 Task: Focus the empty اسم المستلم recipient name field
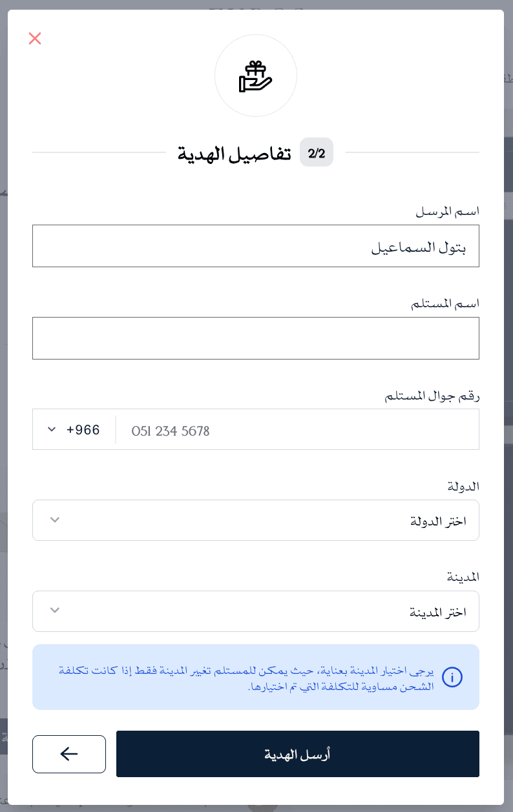[x=256, y=338]
